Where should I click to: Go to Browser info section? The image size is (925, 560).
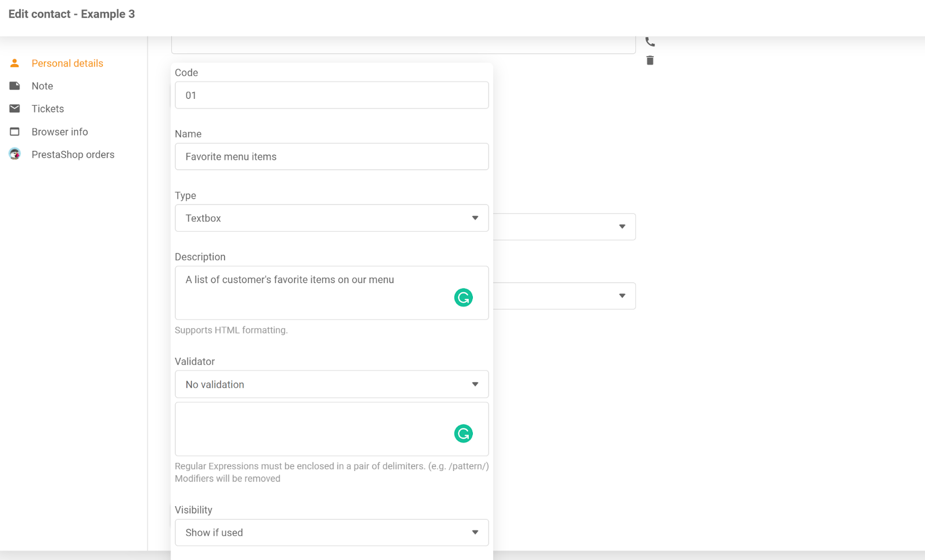(60, 132)
